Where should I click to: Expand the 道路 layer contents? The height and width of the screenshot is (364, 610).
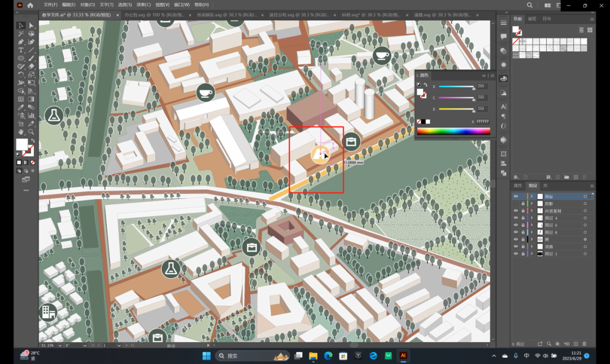(x=532, y=246)
